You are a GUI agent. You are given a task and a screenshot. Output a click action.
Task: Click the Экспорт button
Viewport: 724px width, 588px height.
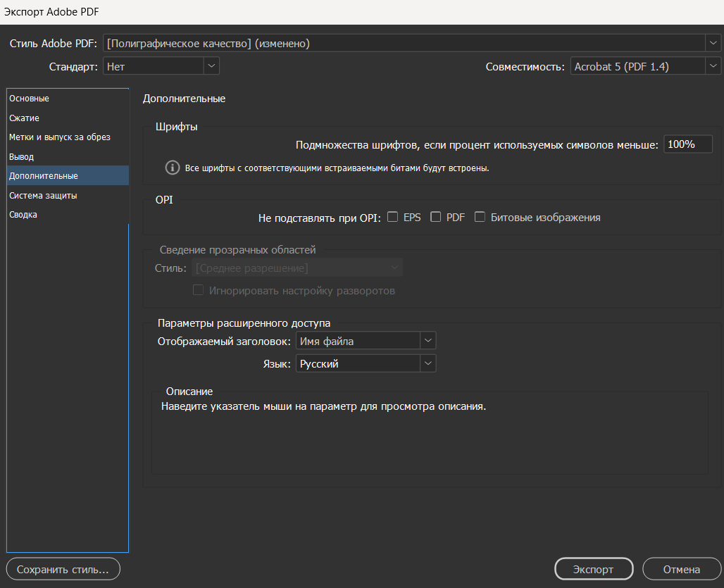593,569
